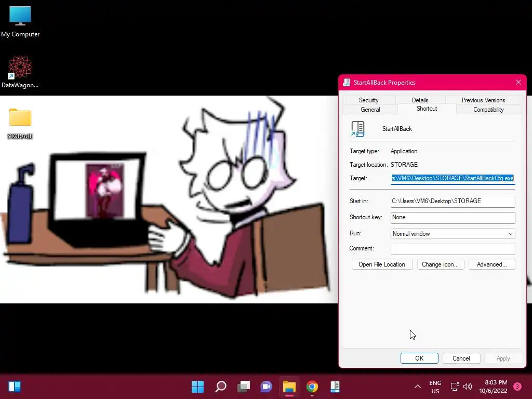
Task: Open Advanced shortcut options
Action: pos(491,264)
